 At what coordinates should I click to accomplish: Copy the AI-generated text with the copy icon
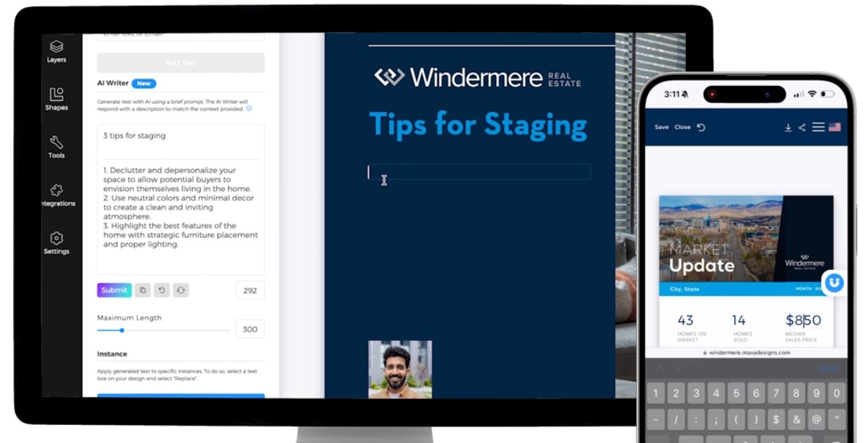click(143, 290)
